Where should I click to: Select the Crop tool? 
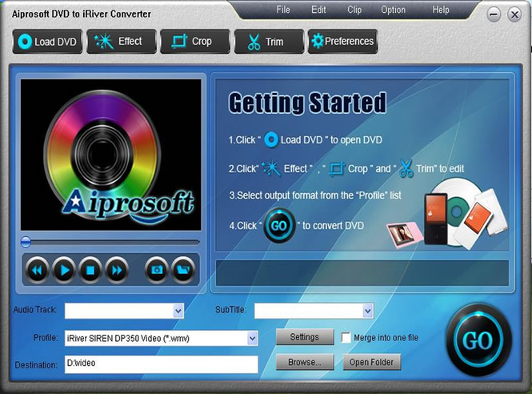(x=195, y=42)
